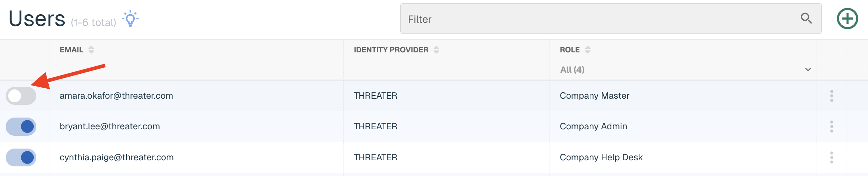Click the Email column sort arrows

click(91, 50)
